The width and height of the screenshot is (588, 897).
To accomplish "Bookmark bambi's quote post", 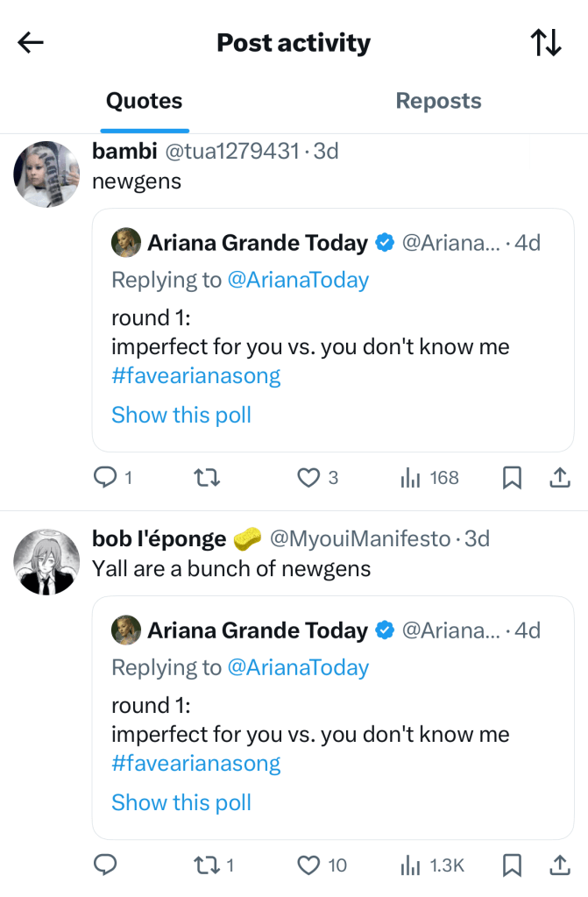I will pos(512,477).
